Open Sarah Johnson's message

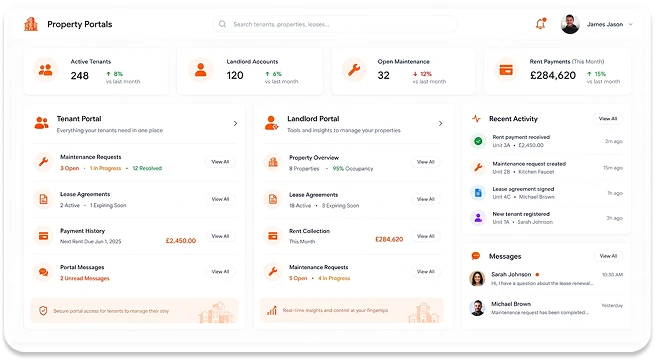[x=546, y=279]
